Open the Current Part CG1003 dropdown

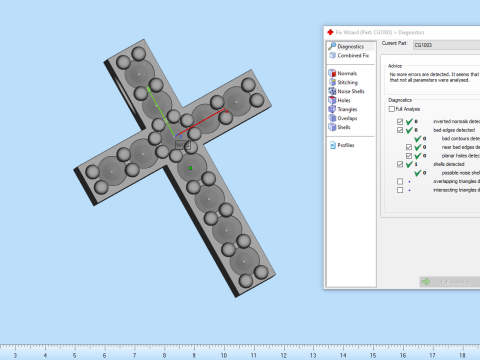tap(446, 45)
